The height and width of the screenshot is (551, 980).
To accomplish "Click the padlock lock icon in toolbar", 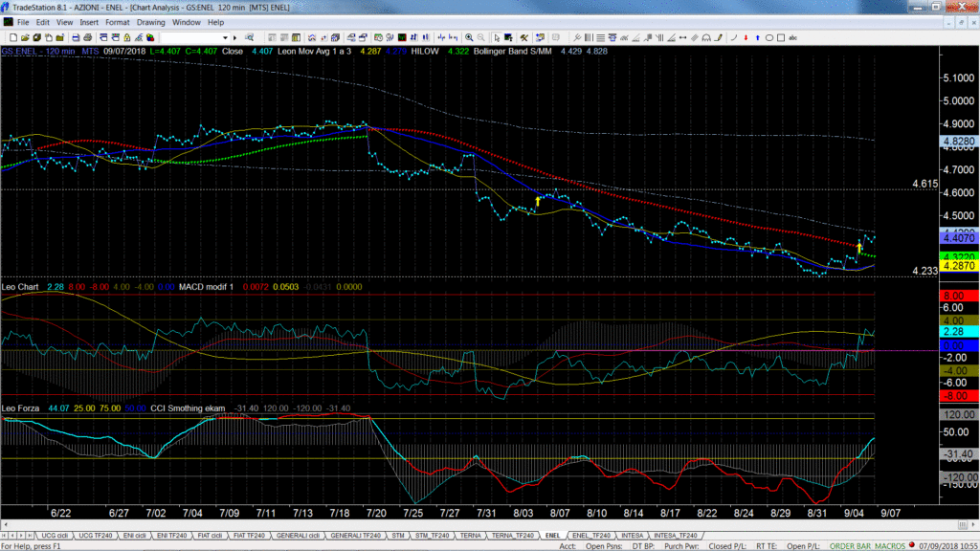I will (x=127, y=37).
